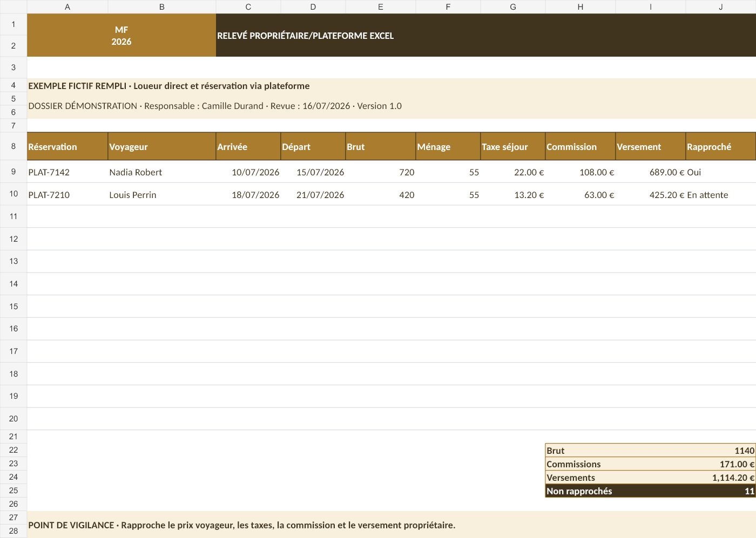Select column J header

(721, 7)
